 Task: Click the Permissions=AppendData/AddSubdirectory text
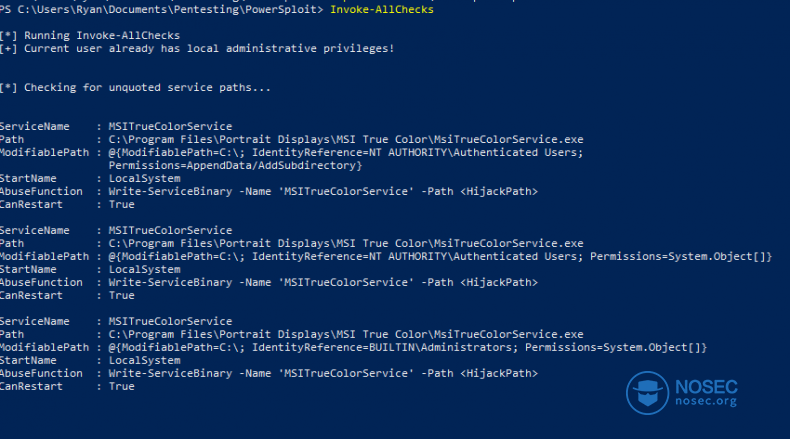coord(235,165)
